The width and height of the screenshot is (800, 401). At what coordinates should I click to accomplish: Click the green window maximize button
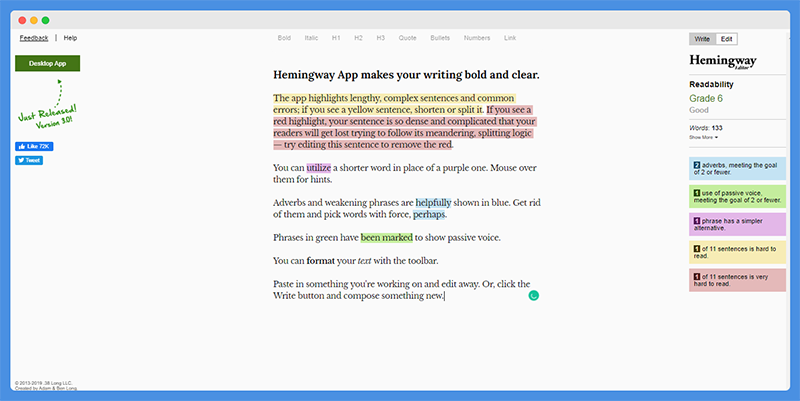tap(45, 20)
